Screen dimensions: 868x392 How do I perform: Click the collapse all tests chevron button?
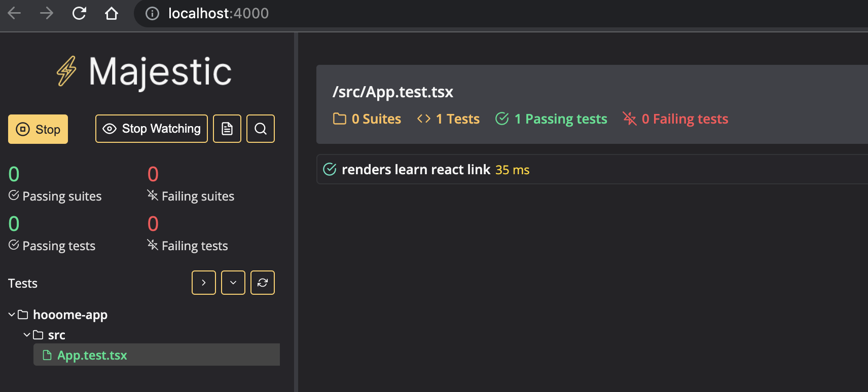coord(233,283)
